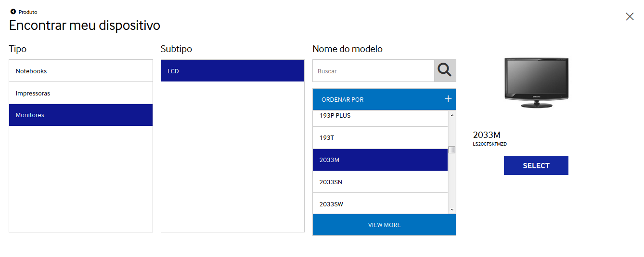The height and width of the screenshot is (257, 644).
Task: Select Monitores in the Tipo list
Action: pyautogui.click(x=81, y=115)
